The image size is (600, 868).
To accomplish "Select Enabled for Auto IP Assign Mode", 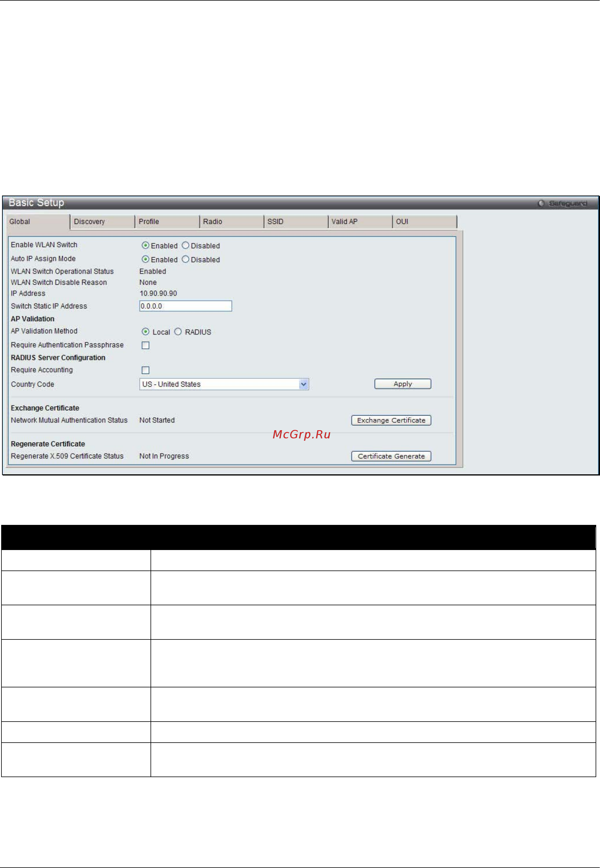I will click(146, 260).
